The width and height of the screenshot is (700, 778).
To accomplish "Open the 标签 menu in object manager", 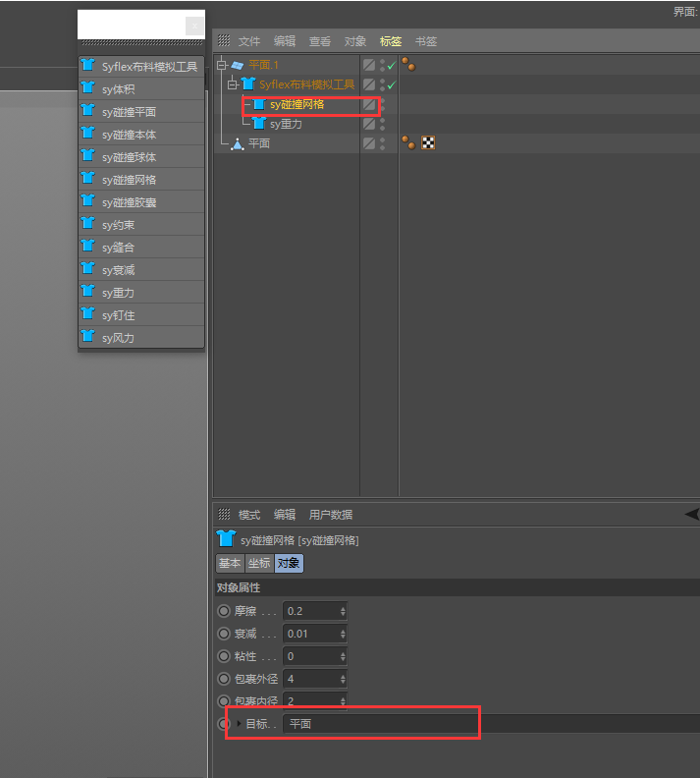I will 390,41.
